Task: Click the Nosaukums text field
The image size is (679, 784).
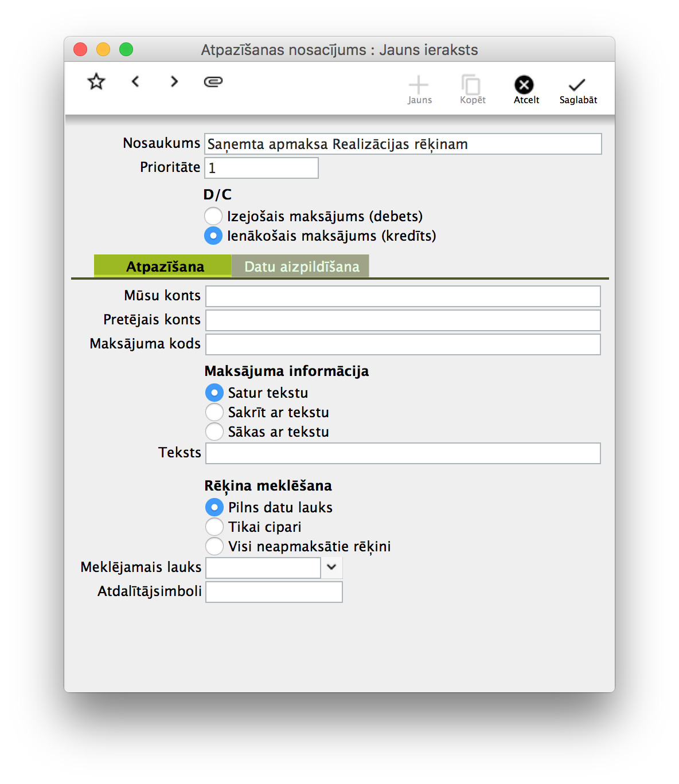Action: pos(403,144)
